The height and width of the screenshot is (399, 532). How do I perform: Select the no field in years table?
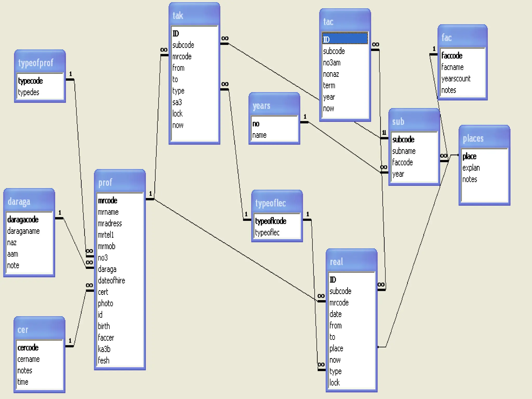click(256, 124)
